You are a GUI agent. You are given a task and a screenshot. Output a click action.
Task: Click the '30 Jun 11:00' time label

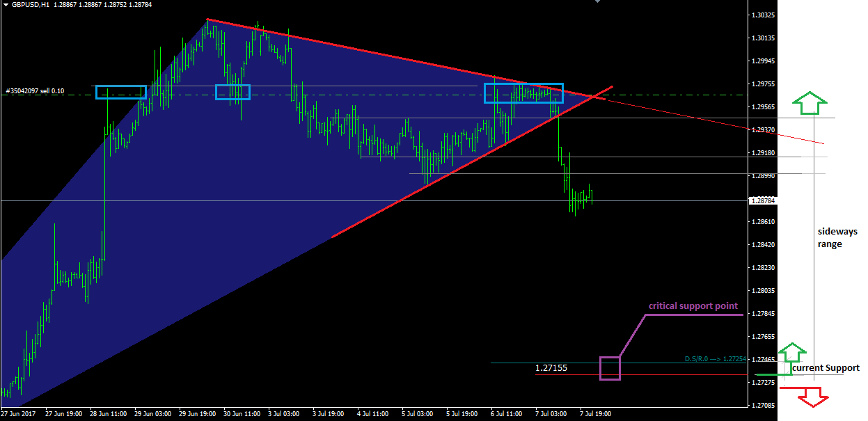[242, 413]
